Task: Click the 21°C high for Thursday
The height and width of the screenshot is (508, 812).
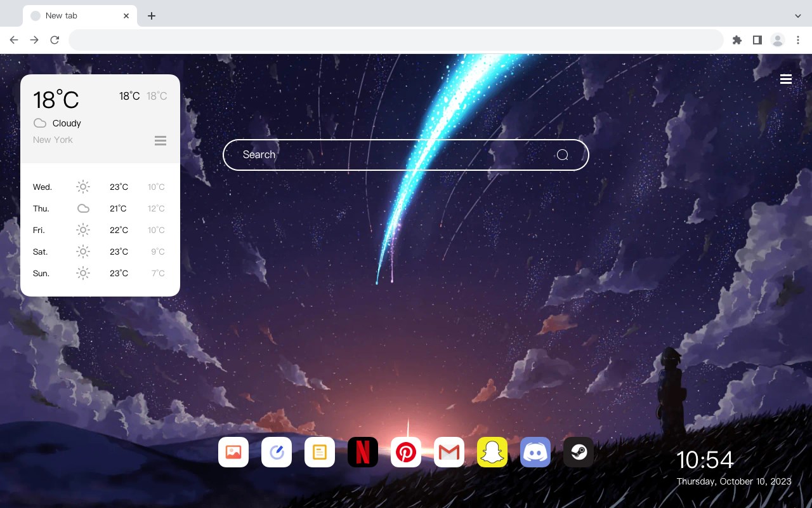Action: click(x=118, y=208)
